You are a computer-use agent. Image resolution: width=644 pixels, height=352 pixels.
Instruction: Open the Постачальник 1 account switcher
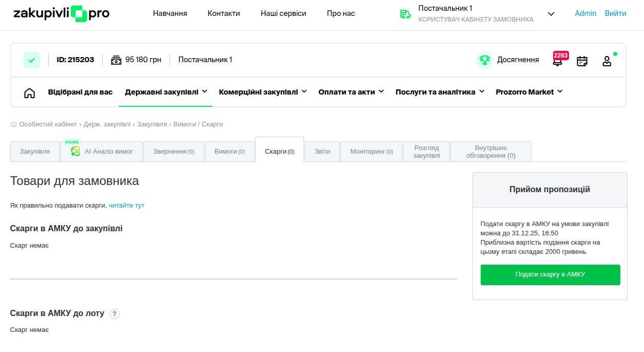click(x=477, y=14)
